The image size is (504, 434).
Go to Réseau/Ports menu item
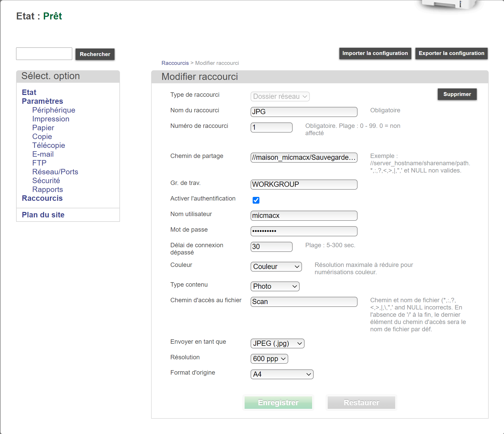[55, 172]
